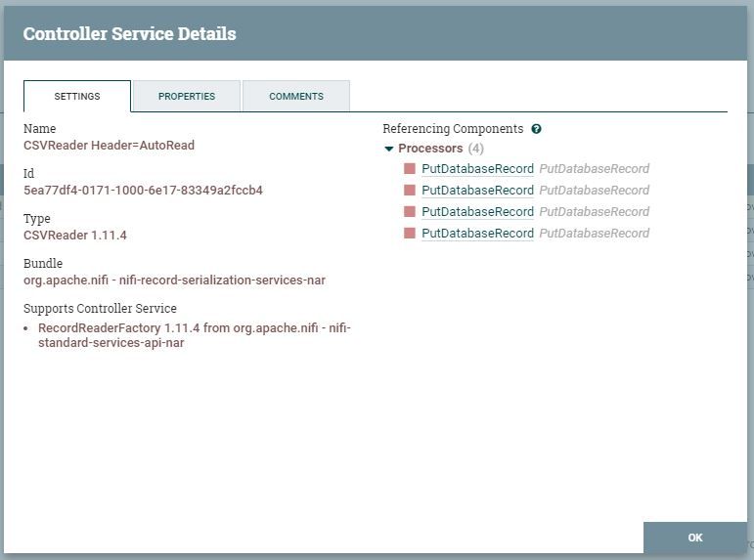This screenshot has height=560, width=754.
Task: Click the type value CSVReader 1.11.4
Action: pyautogui.click(x=75, y=236)
